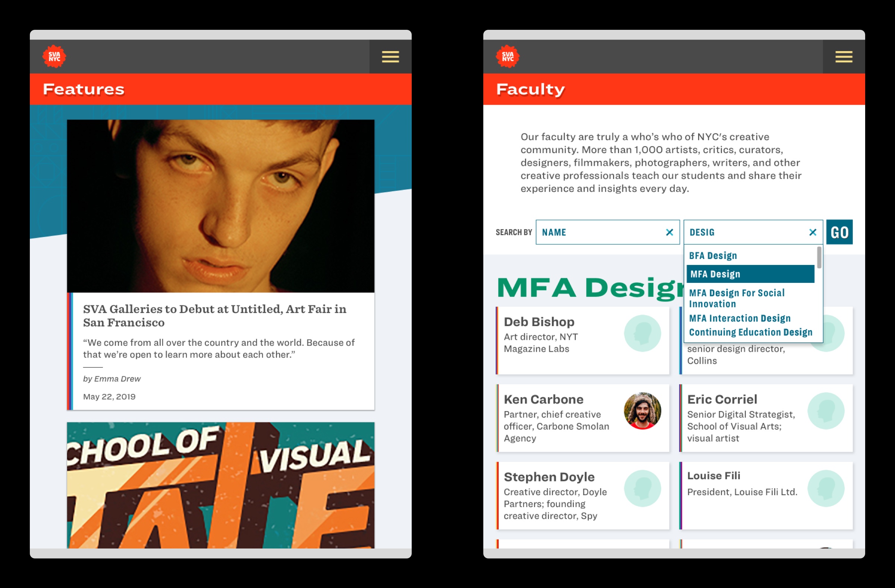The height and width of the screenshot is (588, 895).
Task: Click the Faculty page heading
Action: pos(530,89)
